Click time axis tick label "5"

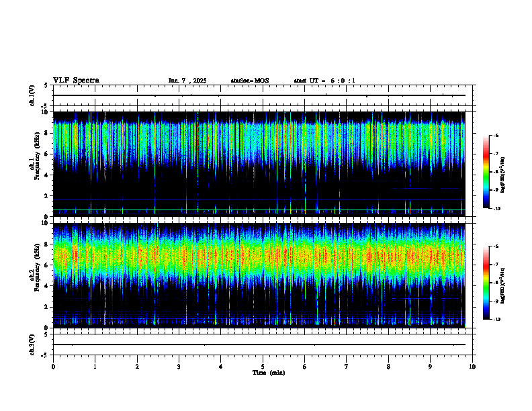pyautogui.click(x=263, y=367)
